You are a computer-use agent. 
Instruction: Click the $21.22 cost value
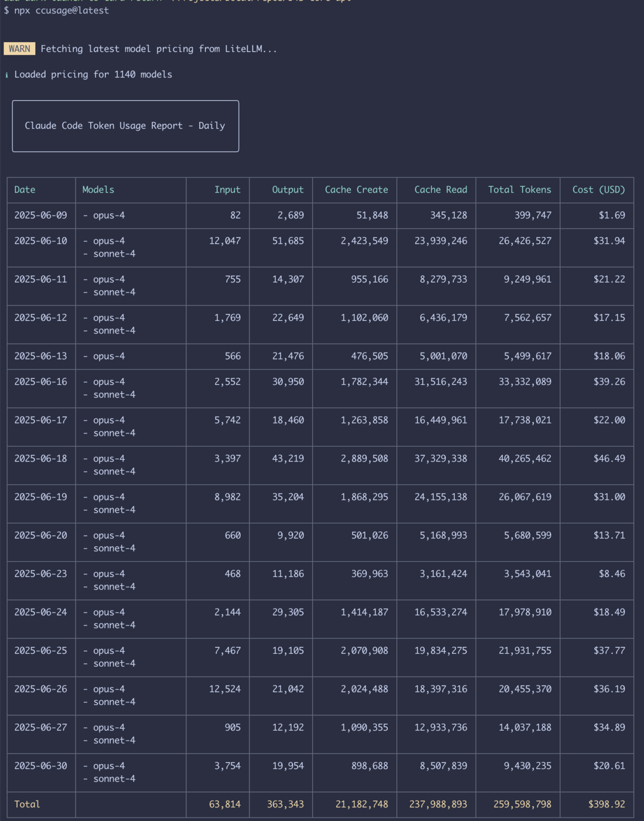pos(609,279)
